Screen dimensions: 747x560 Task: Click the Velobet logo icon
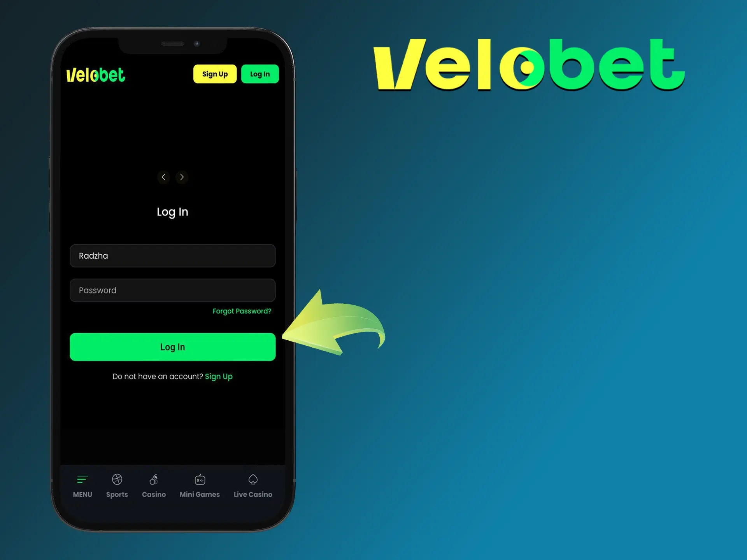click(x=96, y=74)
